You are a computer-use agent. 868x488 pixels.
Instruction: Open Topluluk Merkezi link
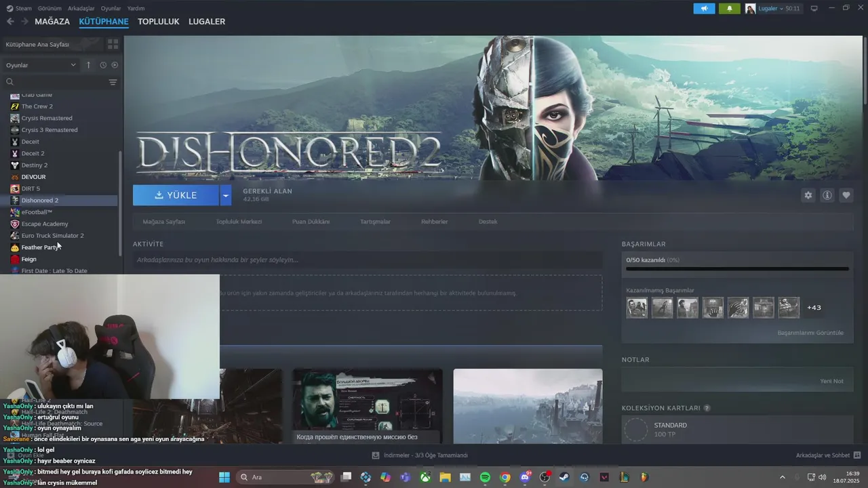[x=239, y=222]
